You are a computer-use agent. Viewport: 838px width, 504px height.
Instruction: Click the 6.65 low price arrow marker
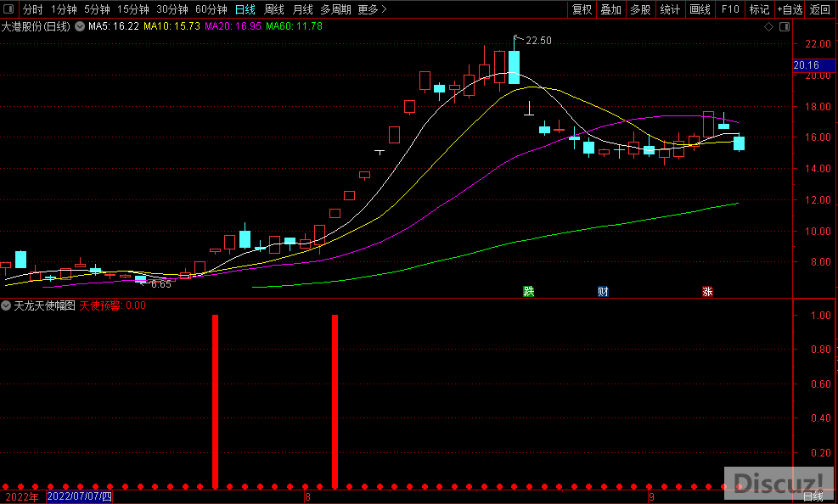(x=160, y=284)
